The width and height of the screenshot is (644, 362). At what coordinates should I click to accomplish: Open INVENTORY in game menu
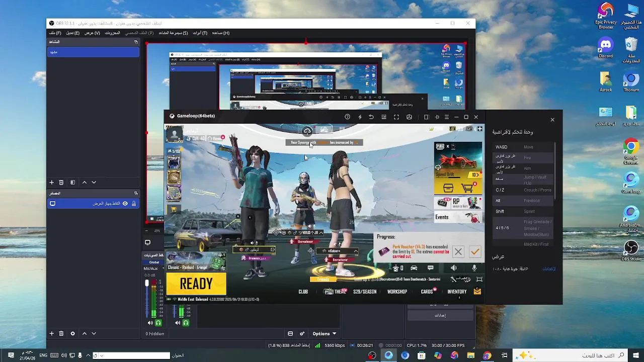pyautogui.click(x=457, y=292)
